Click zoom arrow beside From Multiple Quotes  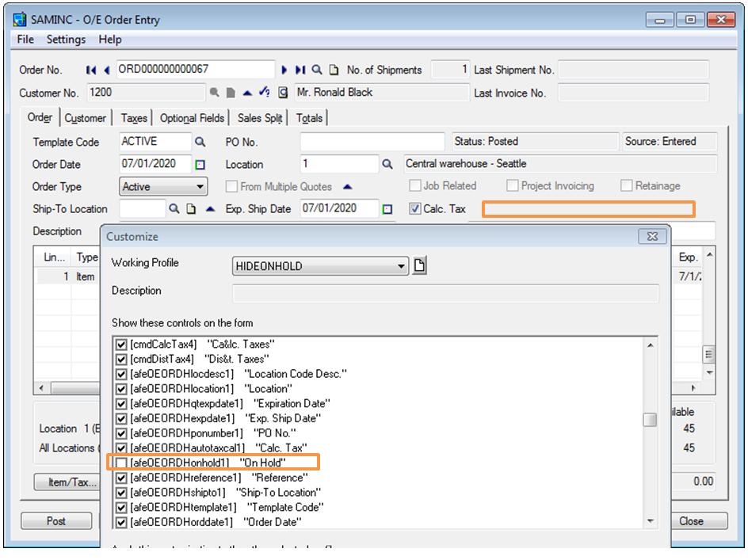(348, 186)
